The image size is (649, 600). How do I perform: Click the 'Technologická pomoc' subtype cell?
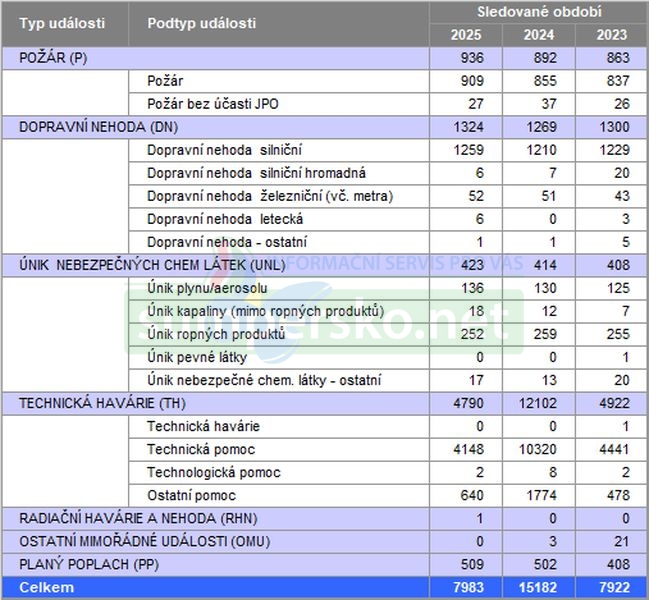coord(214,472)
